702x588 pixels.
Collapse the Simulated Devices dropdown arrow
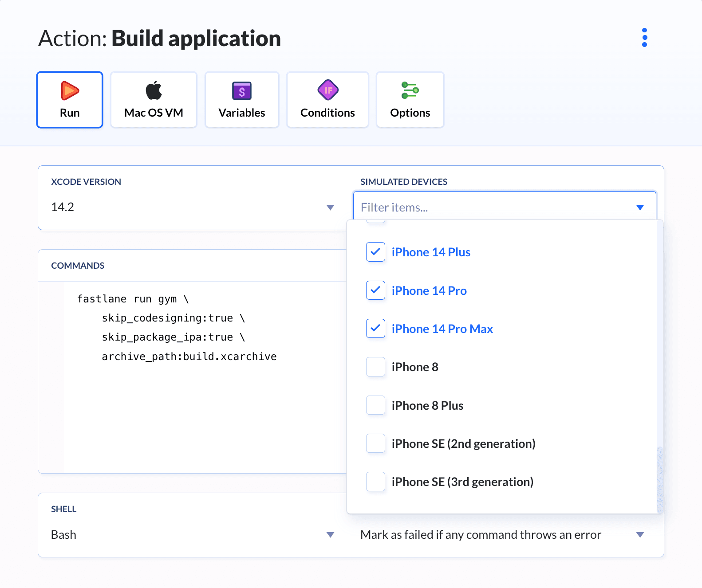pos(640,208)
